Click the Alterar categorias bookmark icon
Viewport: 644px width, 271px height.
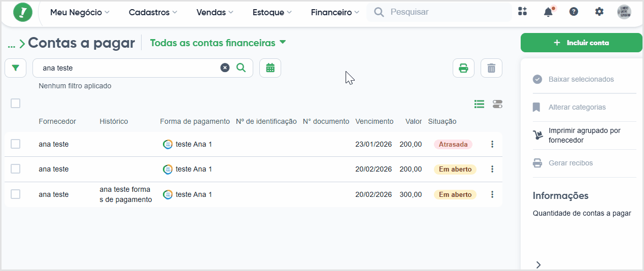pos(537,108)
